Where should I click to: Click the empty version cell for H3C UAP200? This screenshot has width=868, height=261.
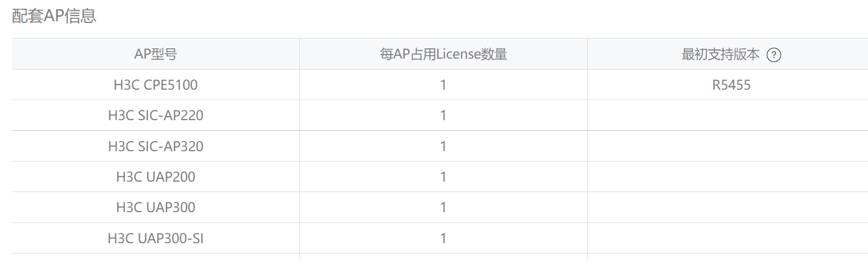tap(728, 176)
